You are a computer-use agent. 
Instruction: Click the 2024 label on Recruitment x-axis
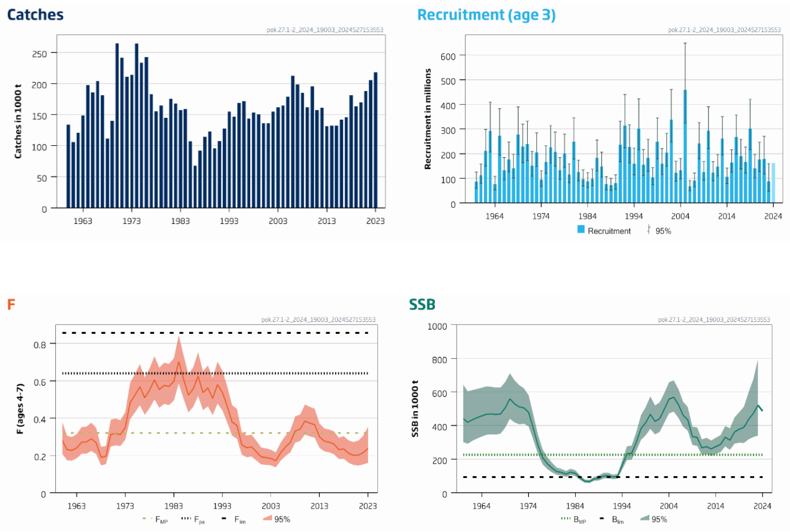(x=773, y=216)
